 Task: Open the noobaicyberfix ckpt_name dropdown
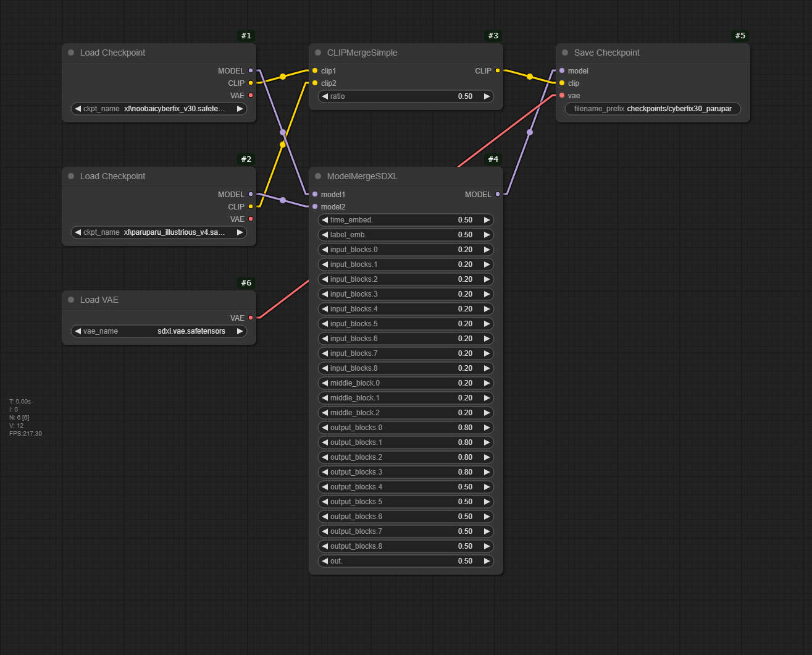pos(159,109)
